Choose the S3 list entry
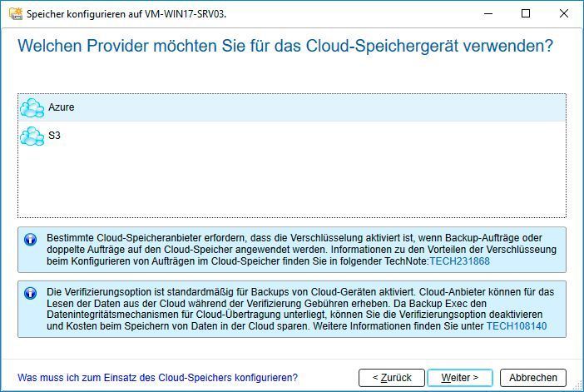This screenshot has height=392, width=584. (292, 136)
